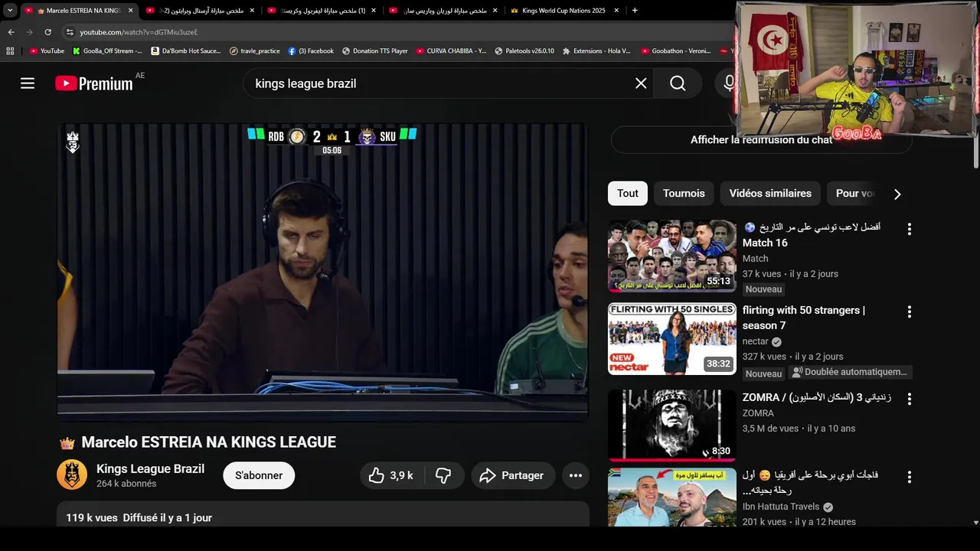Open travle_practice bookmark
The image size is (980, 551).
point(255,51)
